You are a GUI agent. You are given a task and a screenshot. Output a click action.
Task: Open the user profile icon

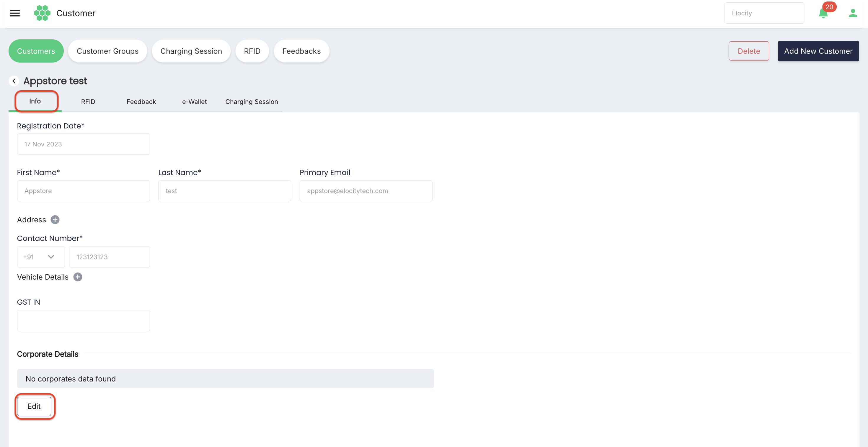pos(853,13)
